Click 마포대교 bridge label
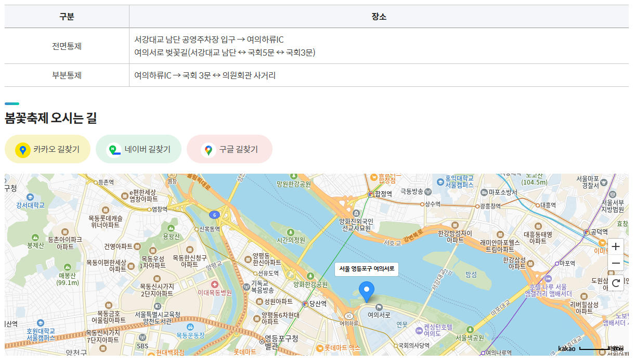 point(501,308)
